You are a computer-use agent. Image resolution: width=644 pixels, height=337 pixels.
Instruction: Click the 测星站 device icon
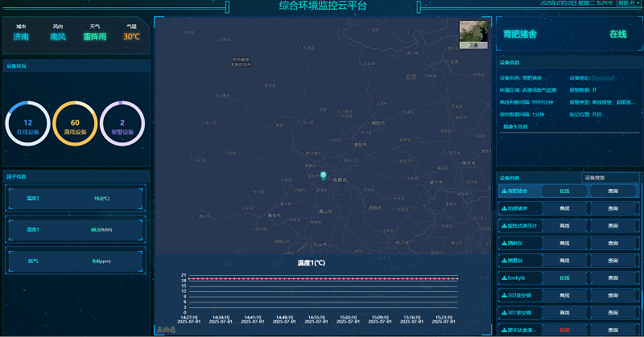click(x=503, y=261)
